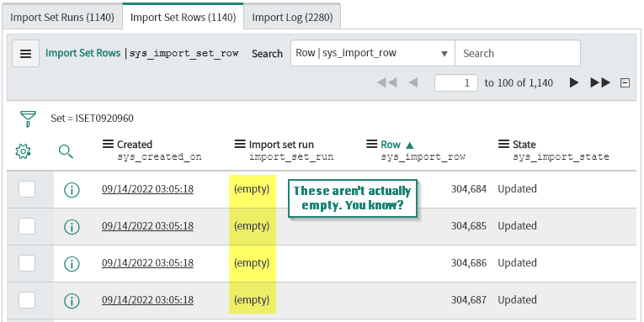Viewport: 644px width, 322px height.
Task: Sort by the State column header
Action: click(524, 145)
